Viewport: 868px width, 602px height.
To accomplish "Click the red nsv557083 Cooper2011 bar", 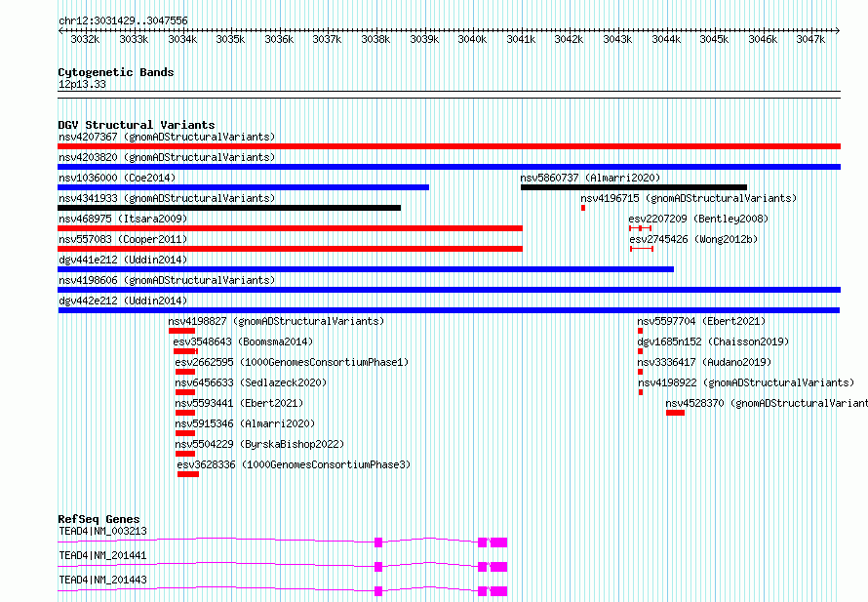I will [290, 249].
